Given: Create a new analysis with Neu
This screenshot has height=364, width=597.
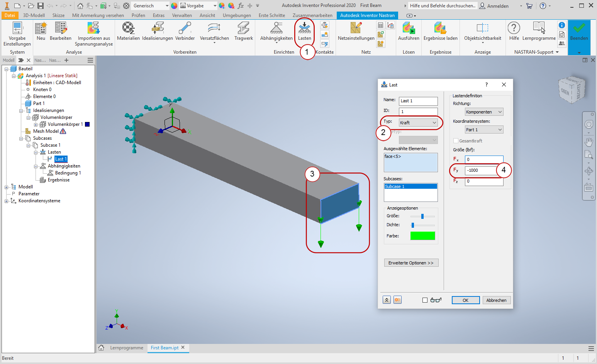Looking at the screenshot, I should (x=41, y=31).
